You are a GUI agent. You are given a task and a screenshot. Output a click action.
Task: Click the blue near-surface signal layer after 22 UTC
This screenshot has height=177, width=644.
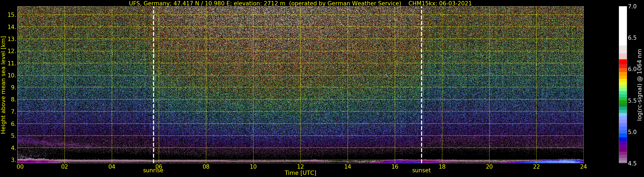pyautogui.click(x=560, y=162)
